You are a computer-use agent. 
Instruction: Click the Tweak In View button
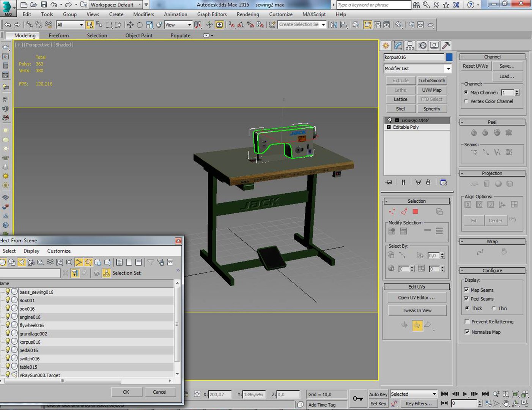pyautogui.click(x=417, y=311)
